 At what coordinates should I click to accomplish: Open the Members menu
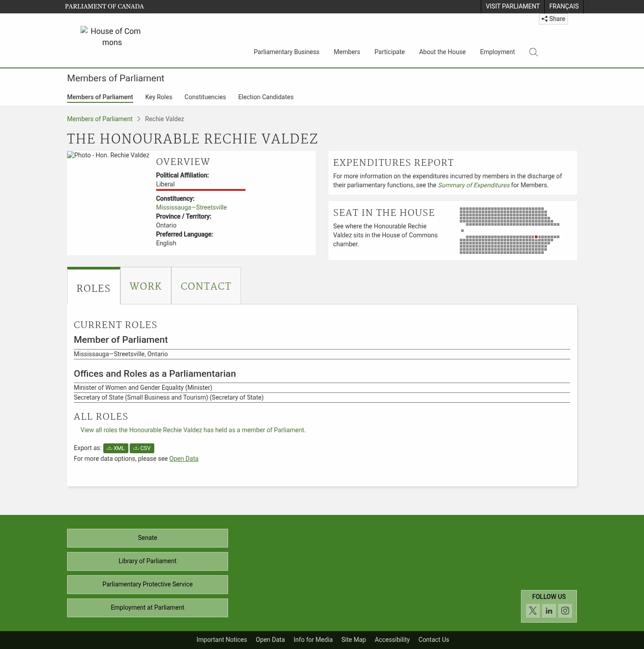[x=347, y=52]
